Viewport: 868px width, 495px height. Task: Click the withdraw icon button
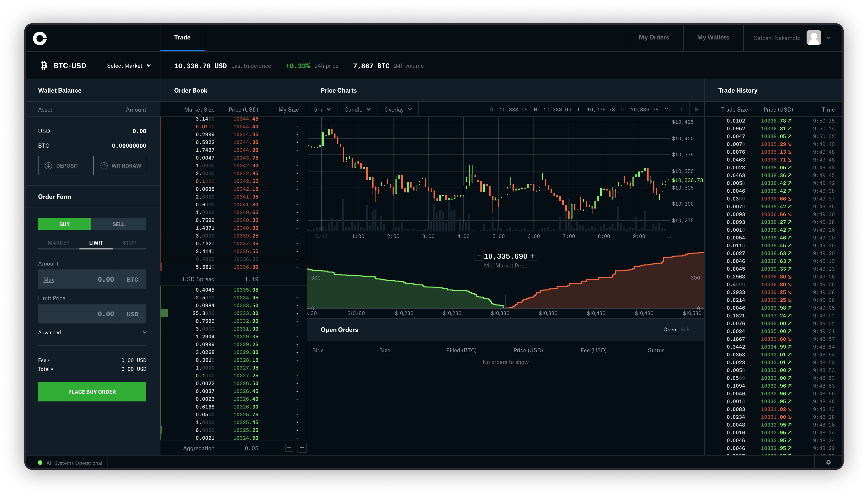104,166
